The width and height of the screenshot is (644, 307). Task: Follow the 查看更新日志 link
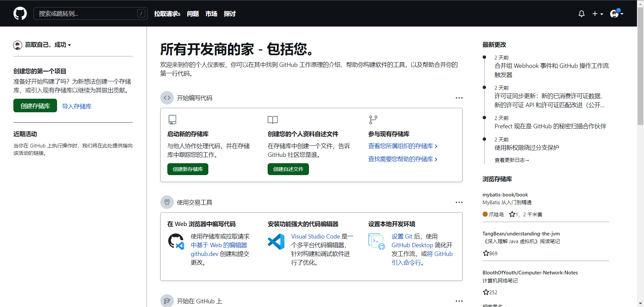tap(512, 160)
